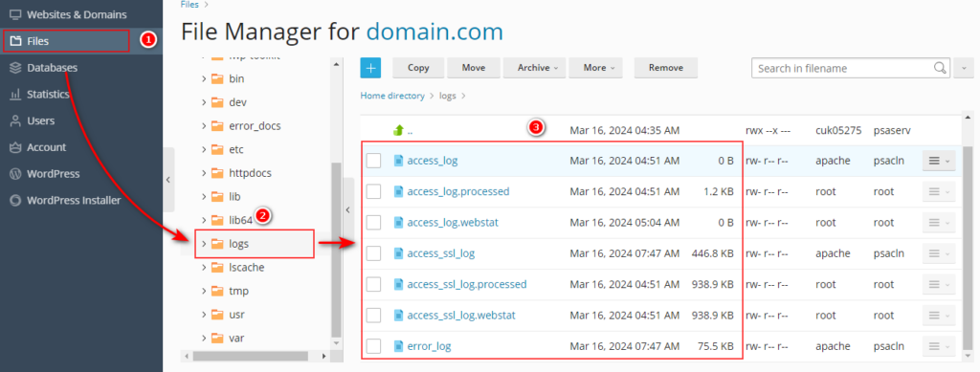Click the logs breadcrumb link

448,96
